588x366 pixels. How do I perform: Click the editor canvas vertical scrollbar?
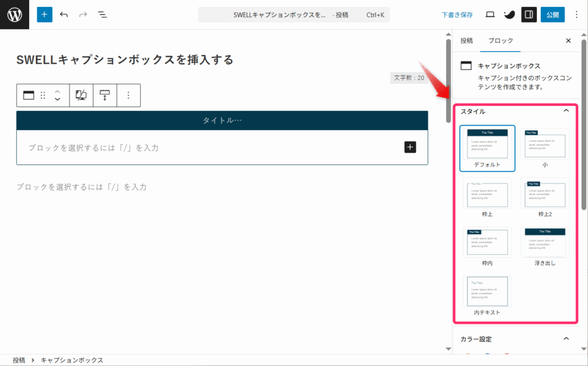(x=448, y=80)
